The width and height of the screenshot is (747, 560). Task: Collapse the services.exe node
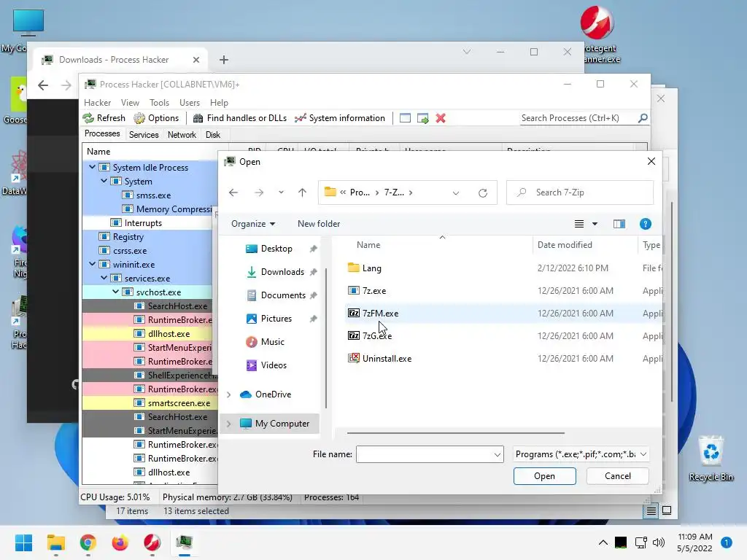tap(104, 278)
